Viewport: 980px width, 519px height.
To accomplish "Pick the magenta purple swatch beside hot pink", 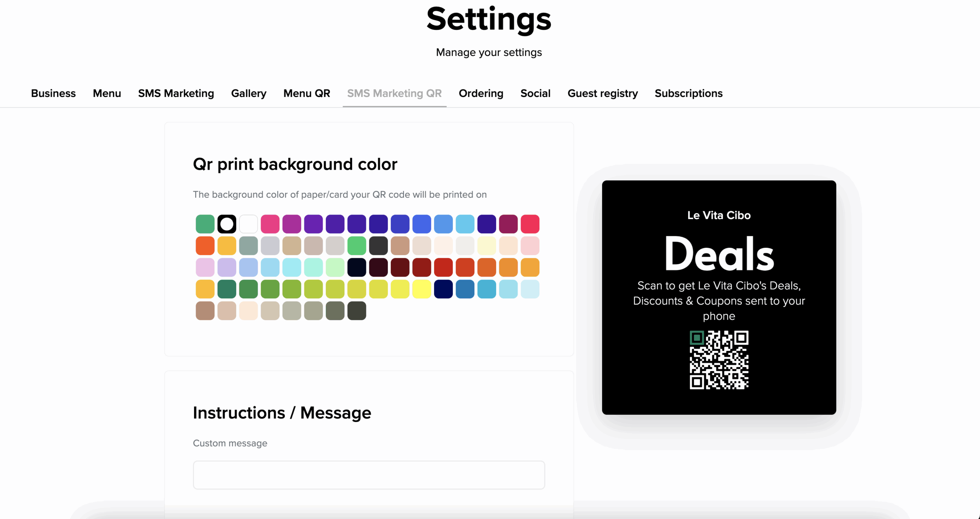I will click(x=292, y=224).
